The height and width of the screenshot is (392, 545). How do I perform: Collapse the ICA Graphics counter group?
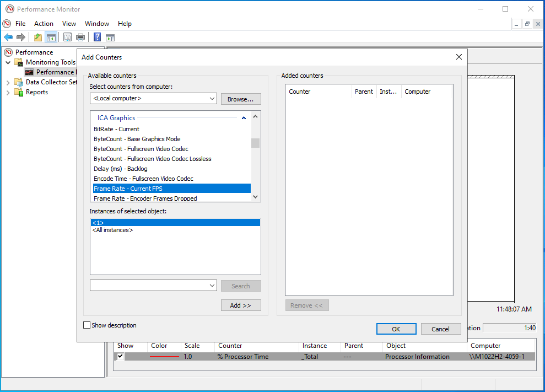pyautogui.click(x=244, y=118)
